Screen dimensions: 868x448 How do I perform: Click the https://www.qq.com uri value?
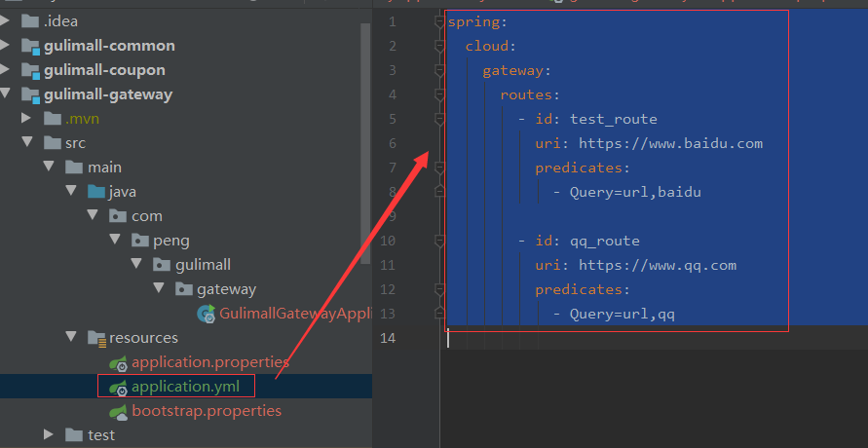point(658,265)
